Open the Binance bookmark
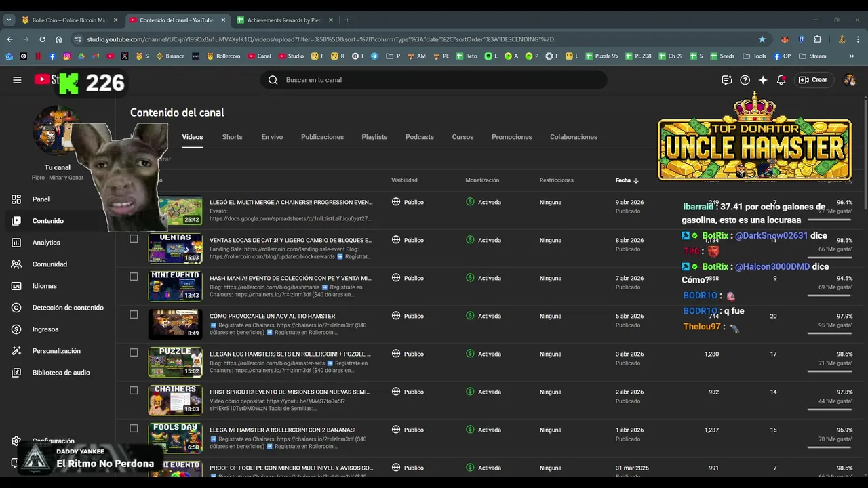The width and height of the screenshot is (868, 488). coord(170,56)
